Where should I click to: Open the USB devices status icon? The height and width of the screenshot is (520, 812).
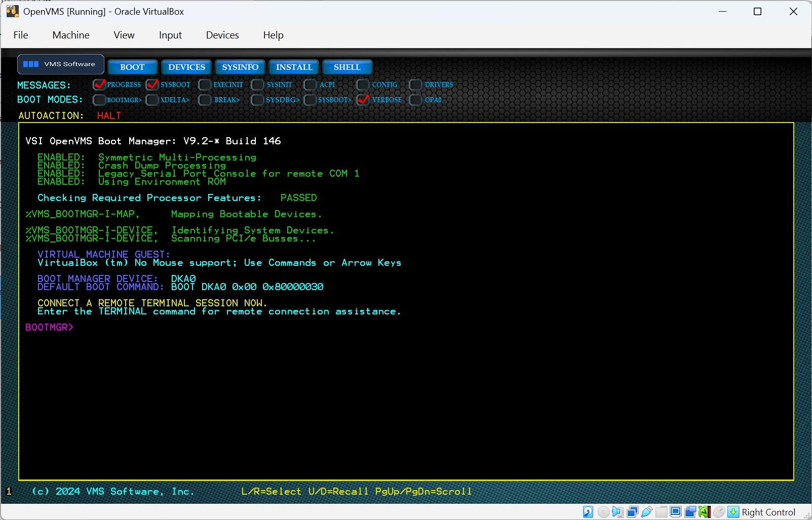[647, 512]
